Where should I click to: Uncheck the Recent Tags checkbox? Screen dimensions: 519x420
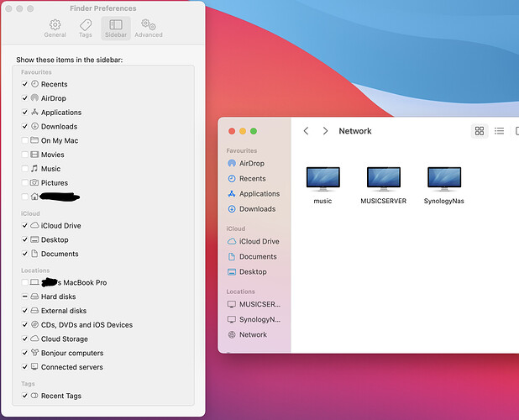click(25, 396)
